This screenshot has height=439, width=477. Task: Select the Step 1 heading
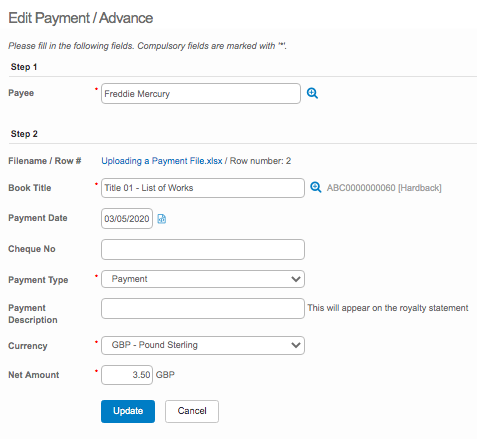tap(24, 67)
